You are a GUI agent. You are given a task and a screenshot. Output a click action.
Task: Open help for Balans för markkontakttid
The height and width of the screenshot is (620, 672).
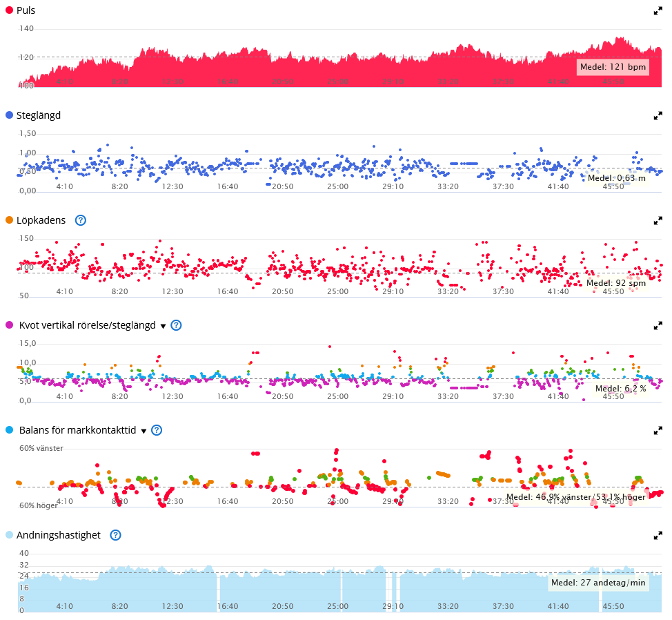click(157, 430)
